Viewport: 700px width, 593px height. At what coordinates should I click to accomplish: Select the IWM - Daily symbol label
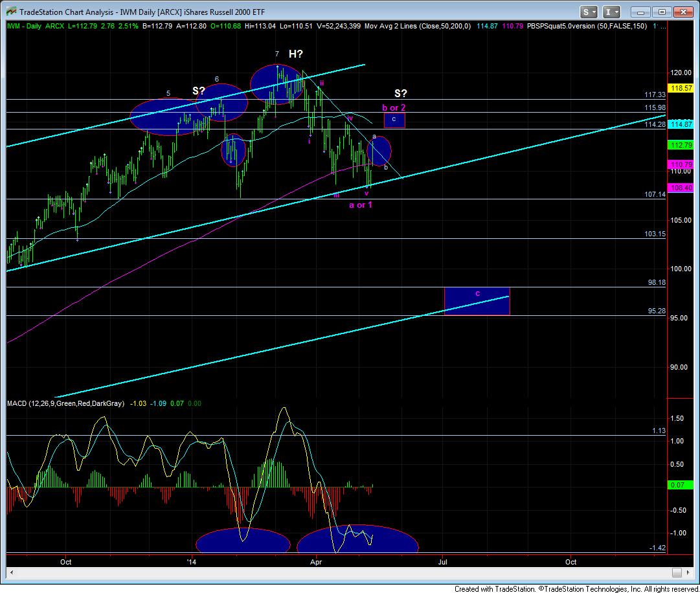point(24,27)
